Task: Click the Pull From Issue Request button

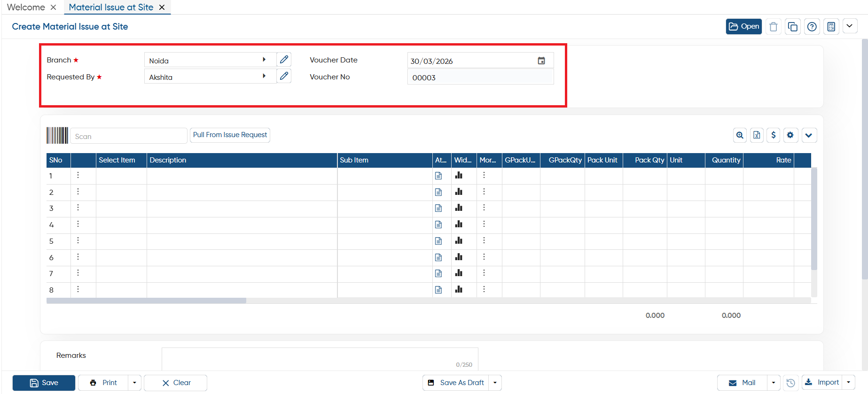Action: (230, 135)
